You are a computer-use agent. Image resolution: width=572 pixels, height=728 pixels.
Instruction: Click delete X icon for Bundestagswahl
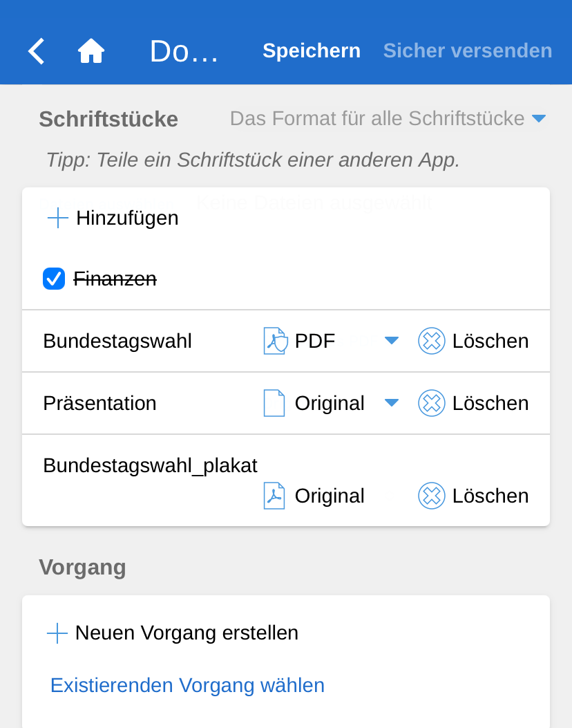(x=432, y=341)
